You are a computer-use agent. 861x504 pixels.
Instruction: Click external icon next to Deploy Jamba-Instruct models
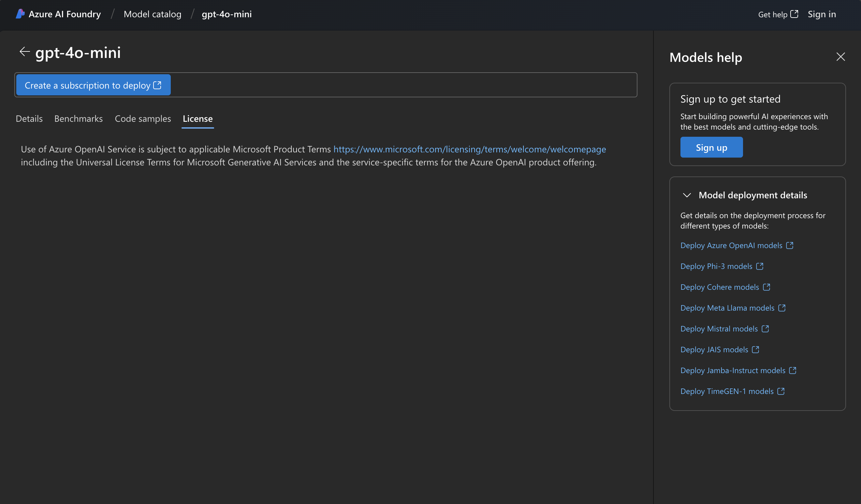(x=793, y=370)
